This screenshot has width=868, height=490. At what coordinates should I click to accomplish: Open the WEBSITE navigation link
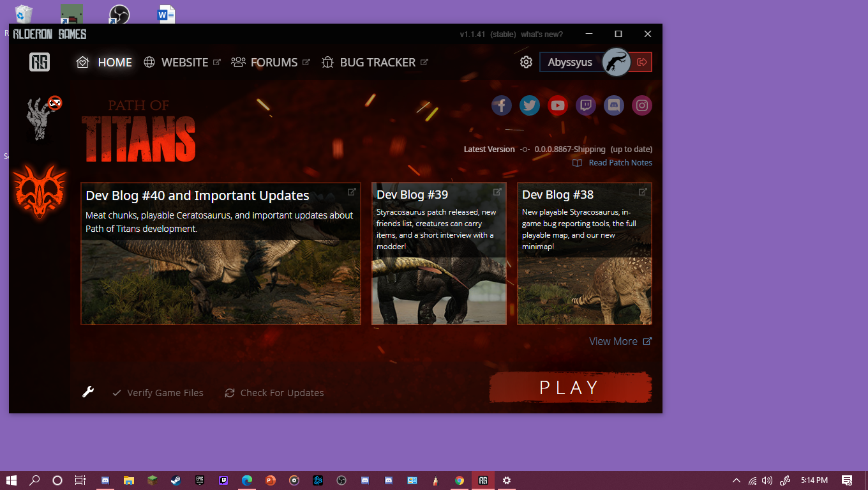[x=182, y=62]
